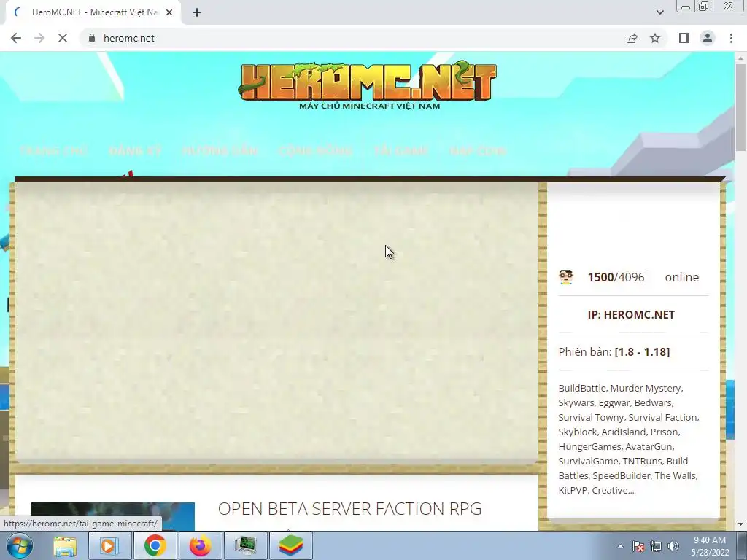Open Chrome side panel

pyautogui.click(x=684, y=38)
